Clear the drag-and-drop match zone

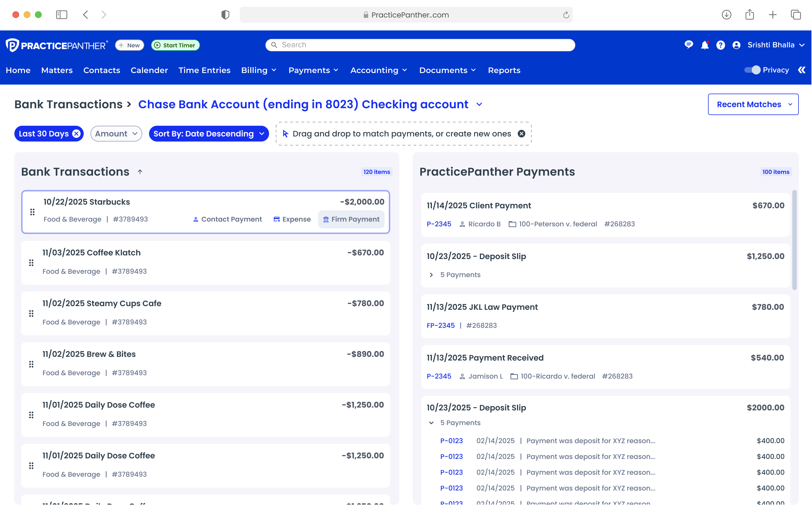pos(522,133)
